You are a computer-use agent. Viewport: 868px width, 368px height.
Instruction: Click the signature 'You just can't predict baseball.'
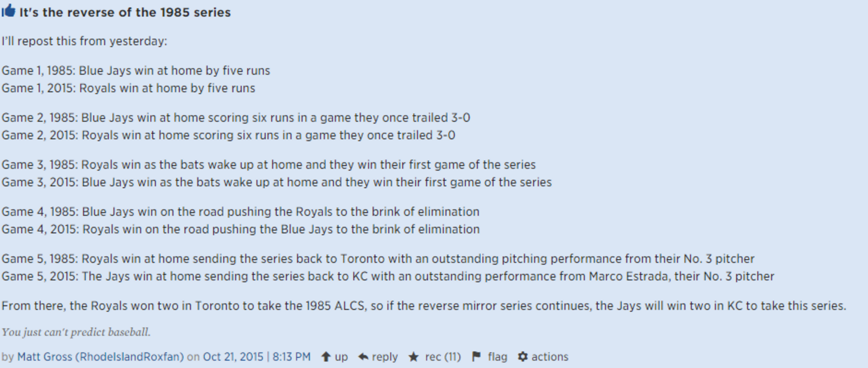76,332
